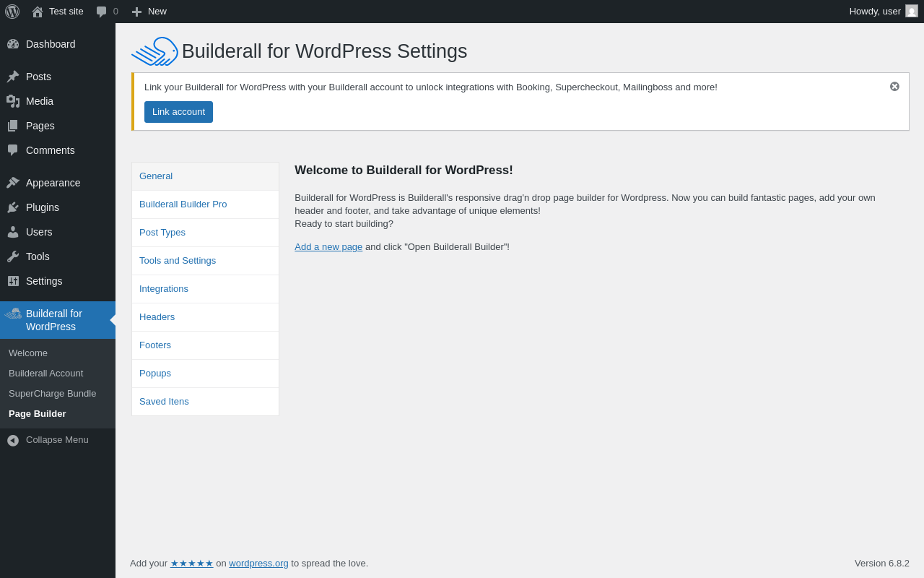Go to Media library menu
924x578 pixels.
click(x=58, y=101)
